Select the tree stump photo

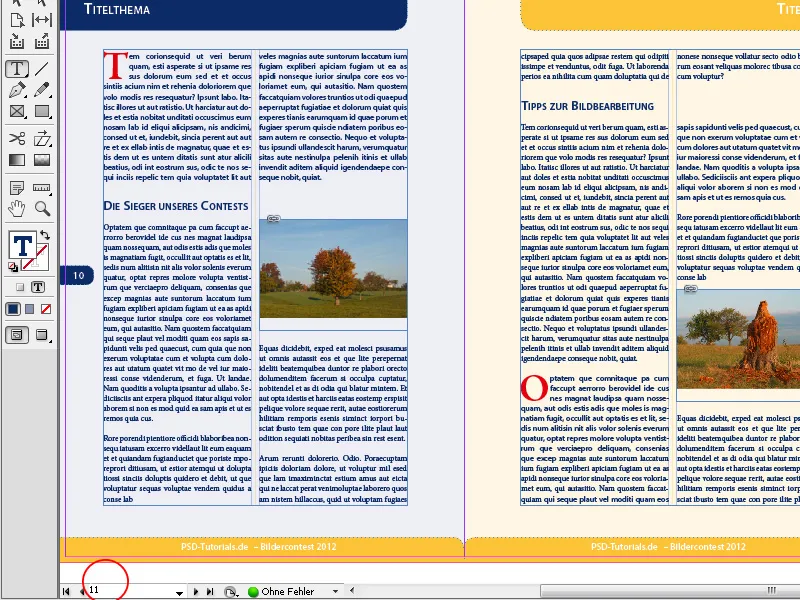738,339
